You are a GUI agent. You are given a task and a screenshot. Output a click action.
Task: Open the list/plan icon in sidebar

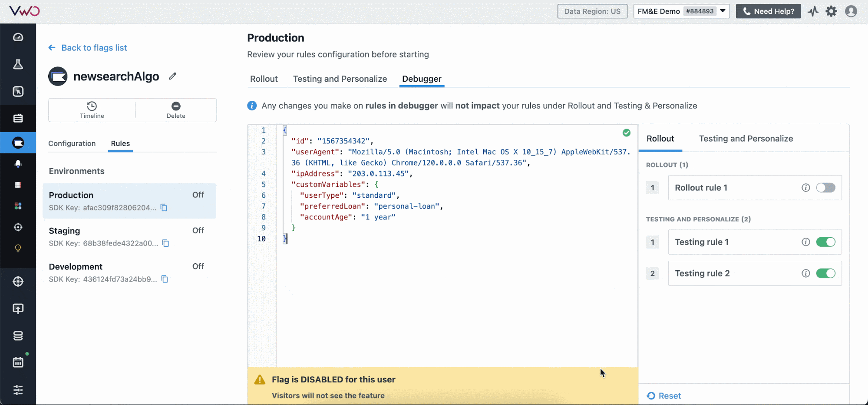[18, 118]
